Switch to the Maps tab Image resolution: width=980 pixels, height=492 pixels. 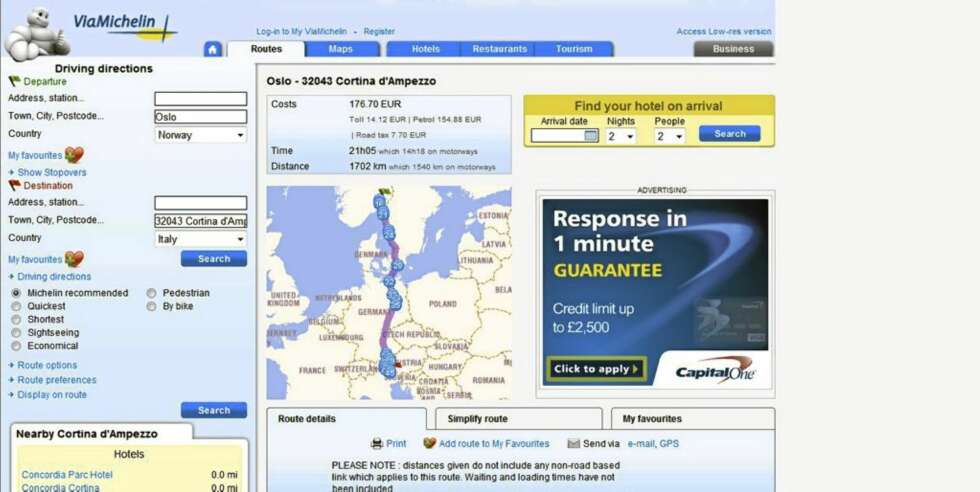pos(342,49)
